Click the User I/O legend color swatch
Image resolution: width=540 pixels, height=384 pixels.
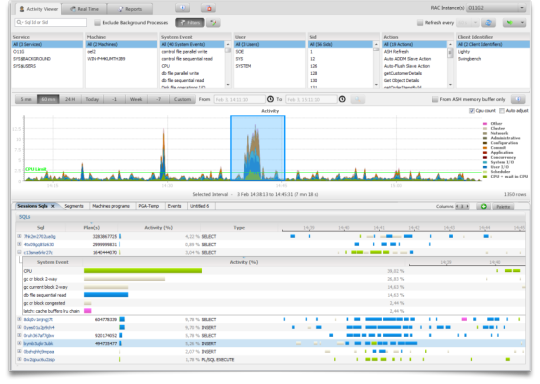coord(485,167)
